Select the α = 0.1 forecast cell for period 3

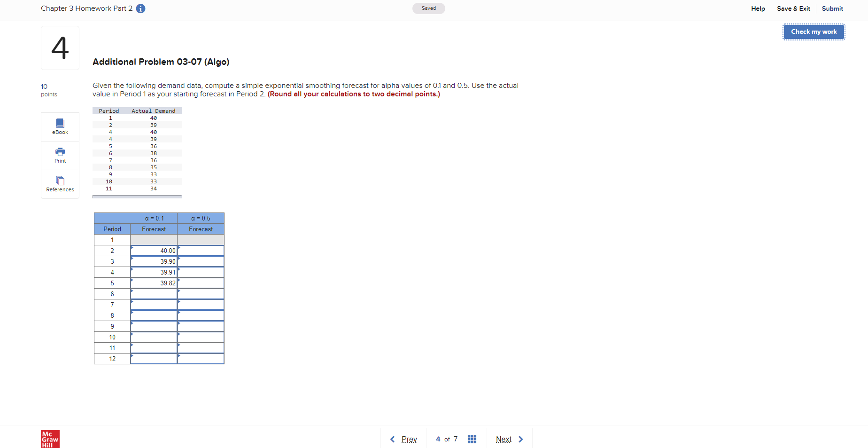[x=154, y=261]
